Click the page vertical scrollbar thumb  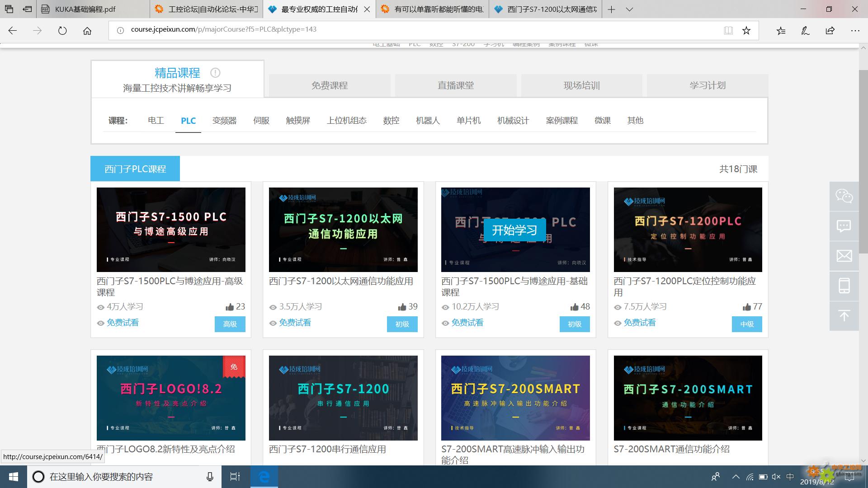click(x=863, y=161)
